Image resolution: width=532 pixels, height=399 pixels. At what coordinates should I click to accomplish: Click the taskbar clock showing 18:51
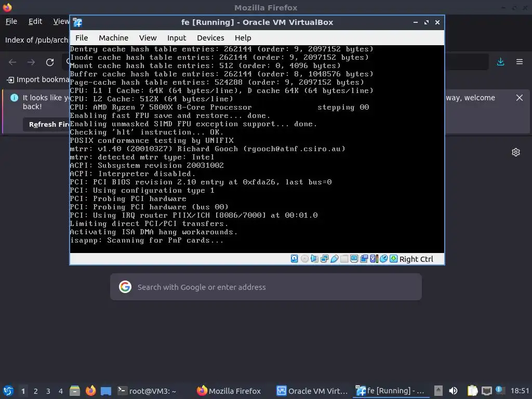[520, 391]
